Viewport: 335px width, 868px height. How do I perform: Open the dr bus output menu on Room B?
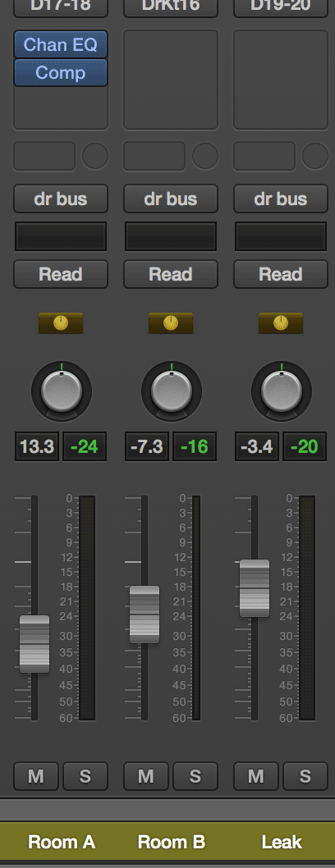click(171, 199)
